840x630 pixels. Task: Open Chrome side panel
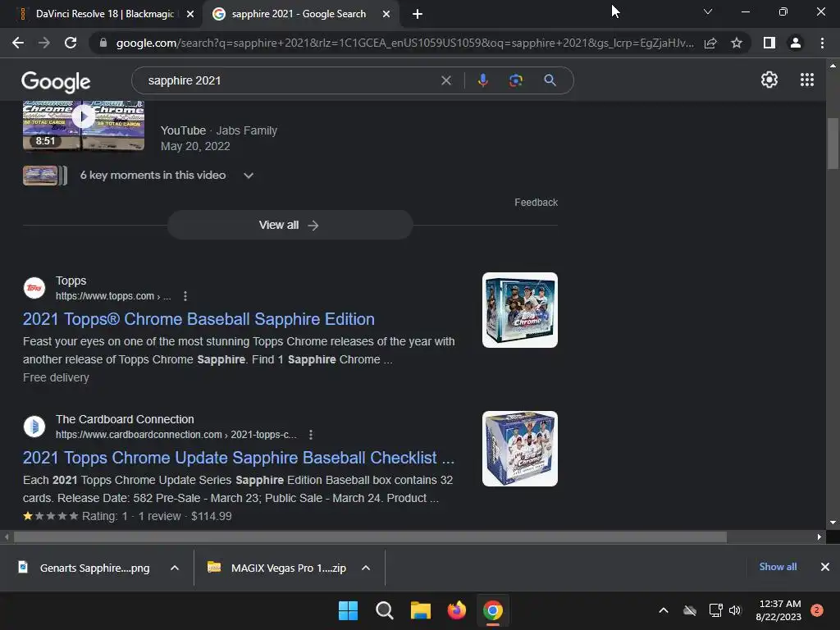pyautogui.click(x=769, y=43)
